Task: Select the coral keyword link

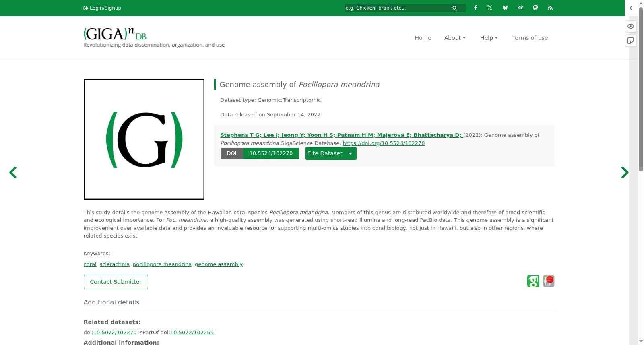Action: point(90,264)
